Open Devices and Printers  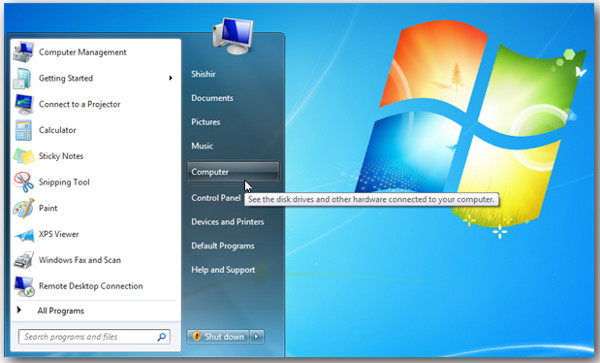coord(228,221)
